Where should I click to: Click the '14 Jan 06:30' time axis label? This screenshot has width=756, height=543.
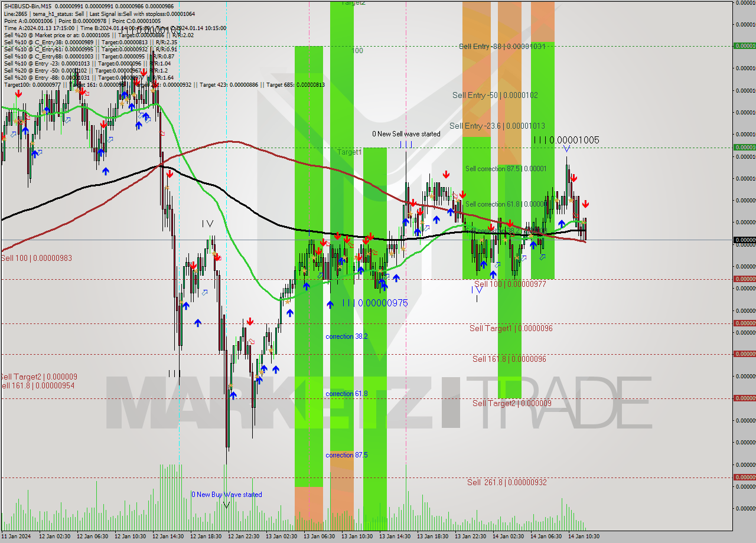546,537
